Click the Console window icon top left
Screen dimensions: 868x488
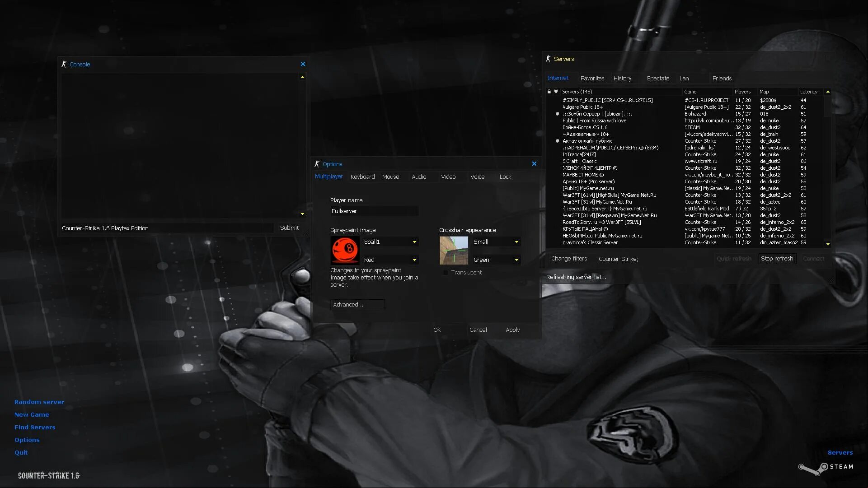point(64,64)
